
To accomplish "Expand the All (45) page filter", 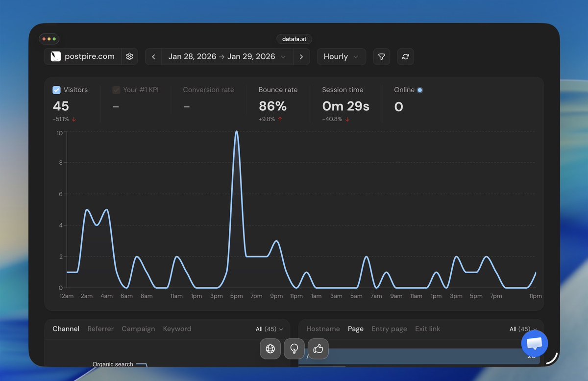I will click(x=523, y=329).
